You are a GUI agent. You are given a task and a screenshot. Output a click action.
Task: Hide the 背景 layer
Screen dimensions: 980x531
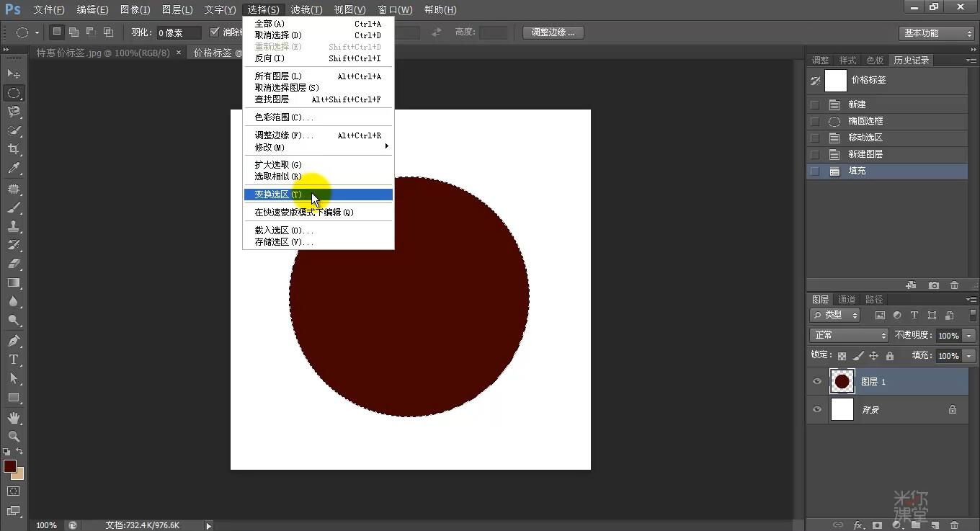click(817, 409)
